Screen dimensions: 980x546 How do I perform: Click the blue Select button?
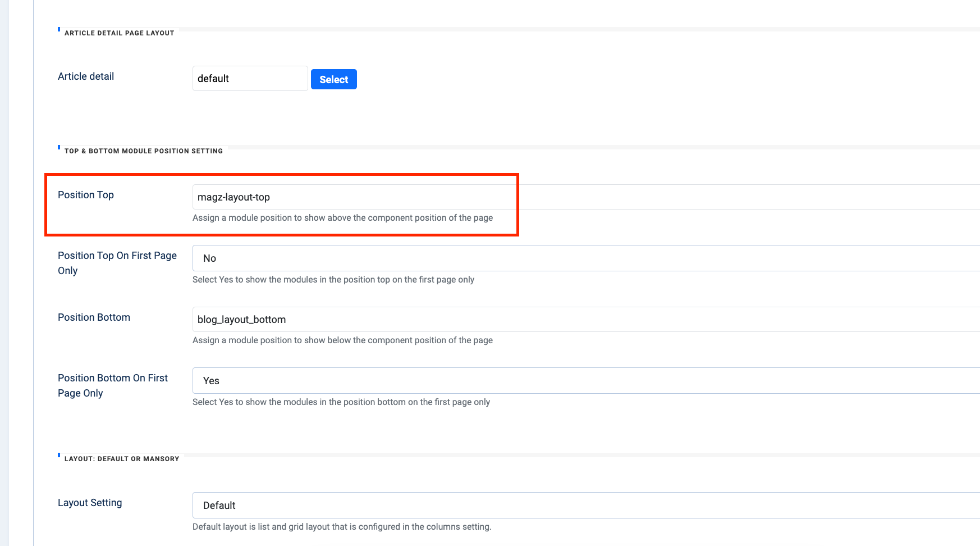(x=333, y=79)
